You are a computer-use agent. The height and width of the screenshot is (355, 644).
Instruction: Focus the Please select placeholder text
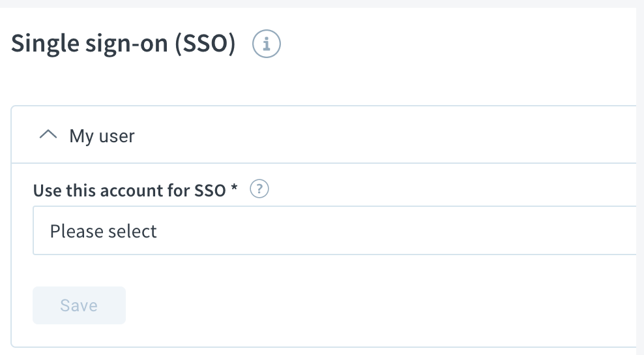[103, 231]
